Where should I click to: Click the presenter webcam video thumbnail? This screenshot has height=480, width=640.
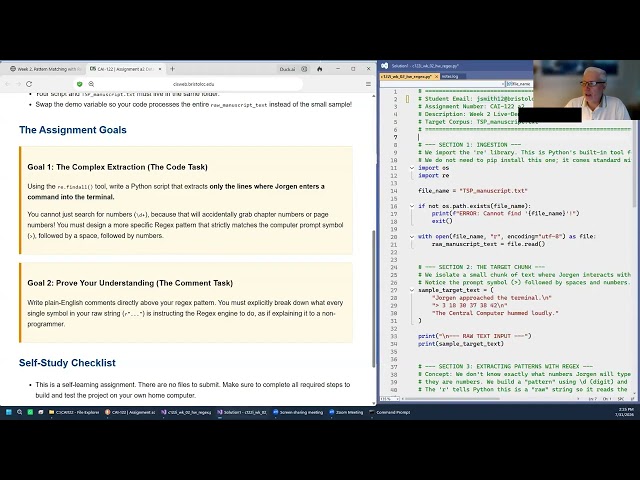pyautogui.click(x=587, y=90)
